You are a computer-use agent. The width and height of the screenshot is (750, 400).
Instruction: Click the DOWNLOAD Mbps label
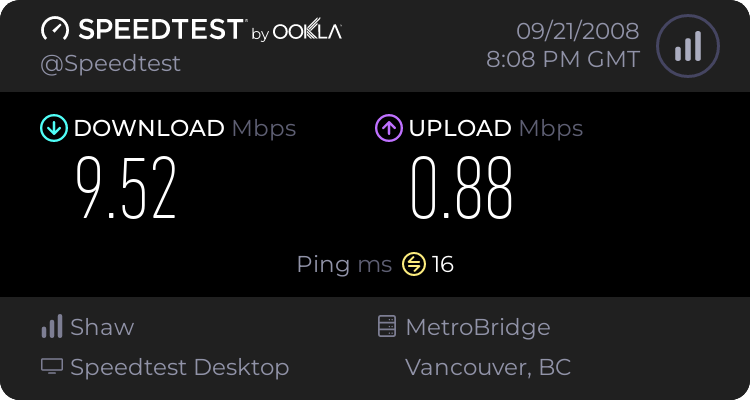pyautogui.click(x=185, y=128)
